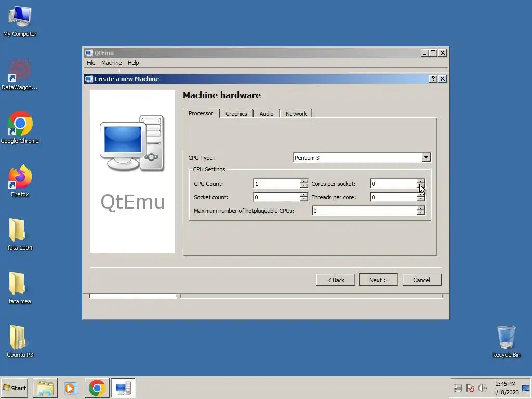Image resolution: width=532 pixels, height=399 pixels.
Task: Open file explorer from taskbar
Action: [x=45, y=388]
